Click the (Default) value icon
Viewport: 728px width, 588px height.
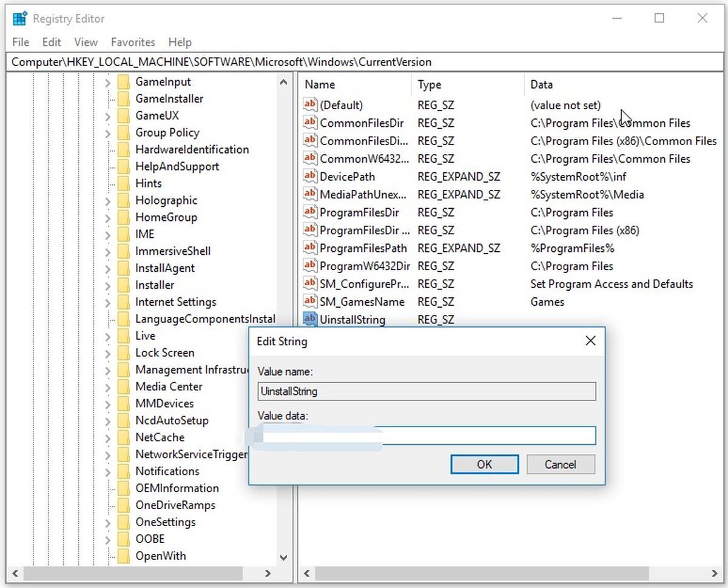pos(310,105)
